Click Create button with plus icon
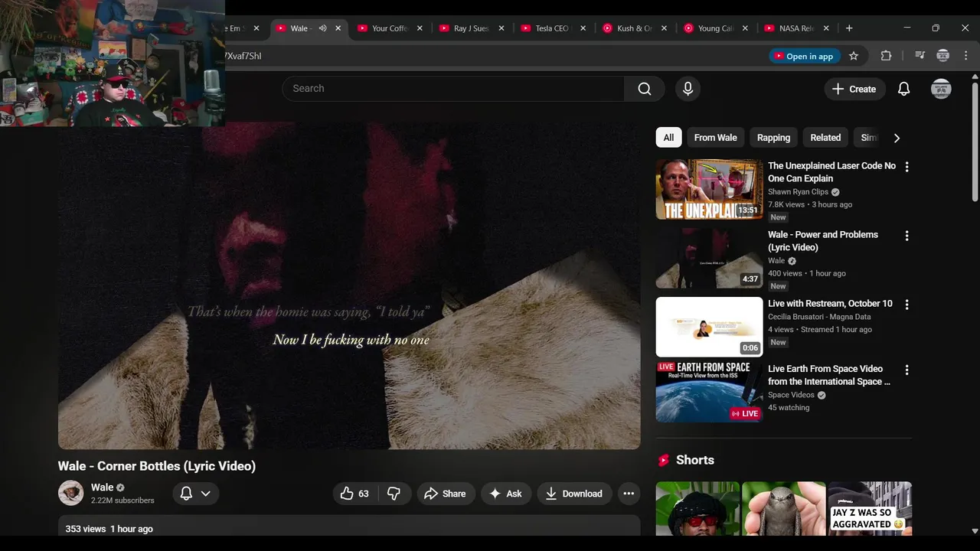The height and width of the screenshot is (551, 980). click(x=854, y=89)
